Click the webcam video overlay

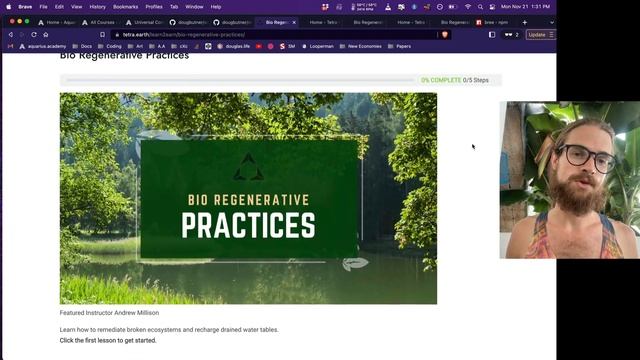click(569, 180)
